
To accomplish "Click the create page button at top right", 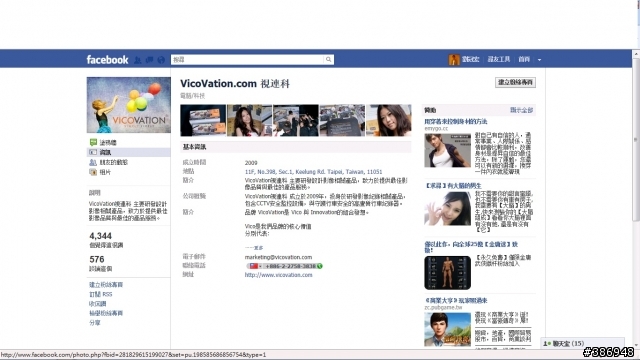I will [515, 82].
